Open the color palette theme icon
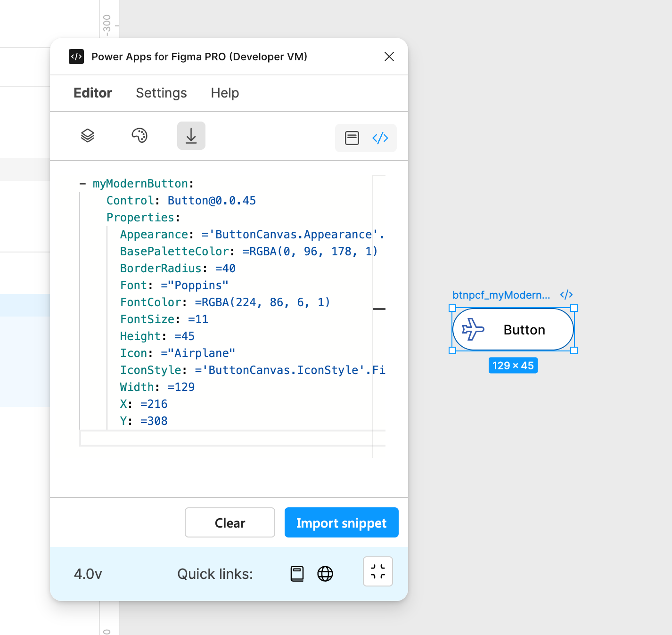672x635 pixels. pos(139,136)
